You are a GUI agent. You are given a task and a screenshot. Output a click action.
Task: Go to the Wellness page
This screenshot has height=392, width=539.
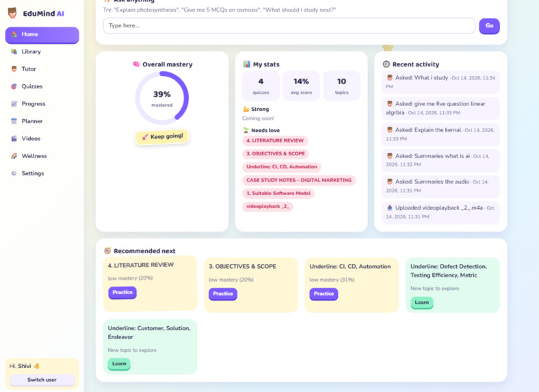[42, 156]
